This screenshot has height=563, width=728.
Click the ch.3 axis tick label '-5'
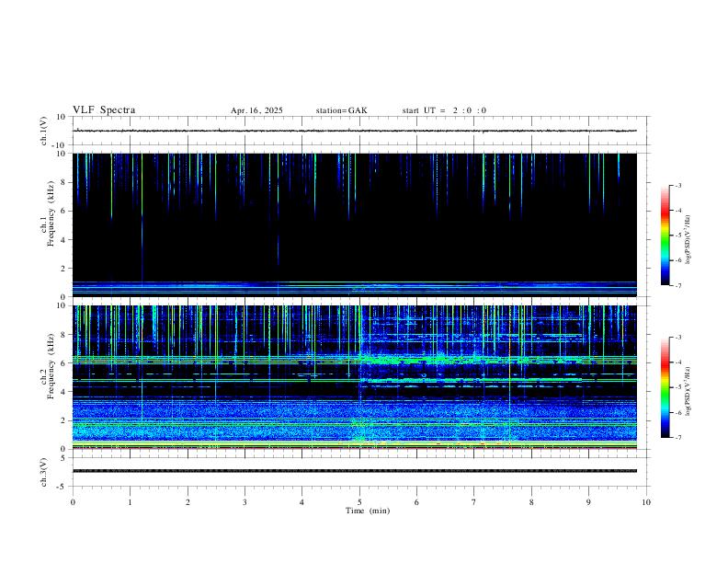pos(63,487)
